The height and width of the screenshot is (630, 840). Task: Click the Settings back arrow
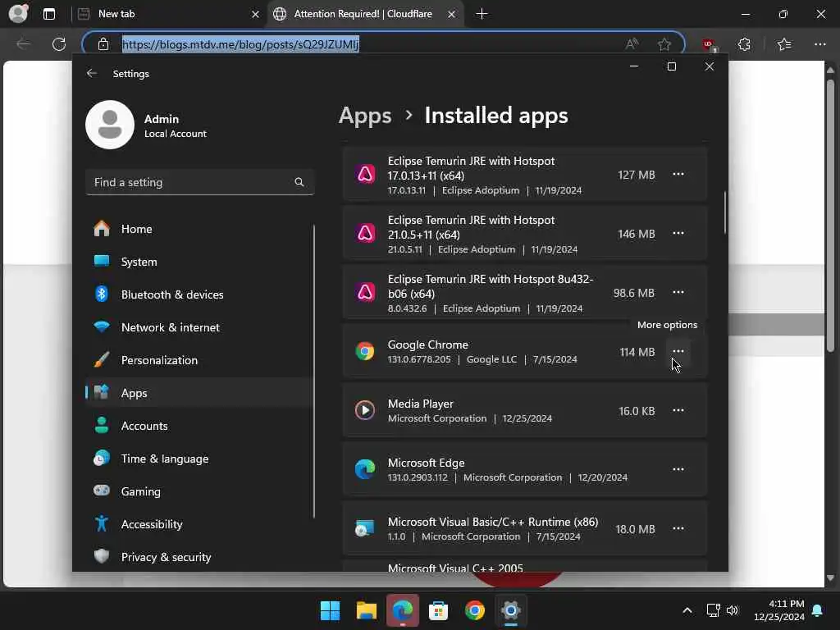92,73
